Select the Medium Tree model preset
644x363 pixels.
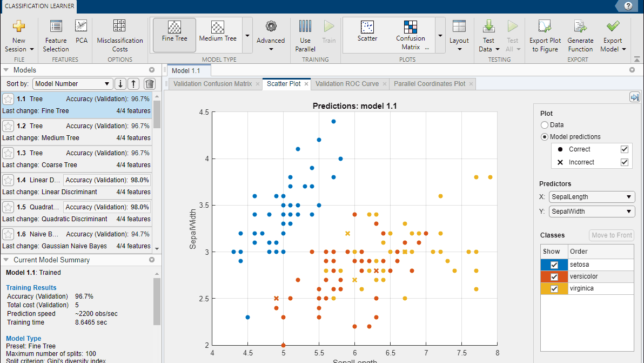(218, 34)
